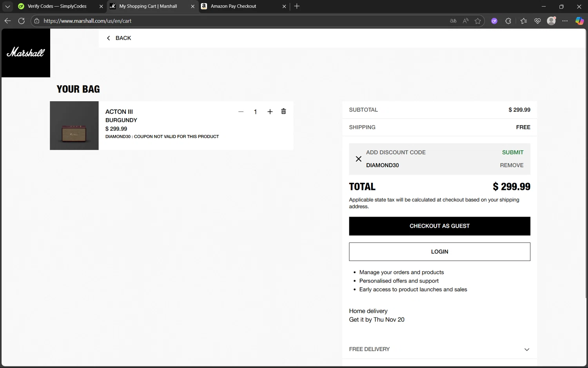This screenshot has width=588, height=368.
Task: Click the ACTON III product name
Action: point(119,112)
